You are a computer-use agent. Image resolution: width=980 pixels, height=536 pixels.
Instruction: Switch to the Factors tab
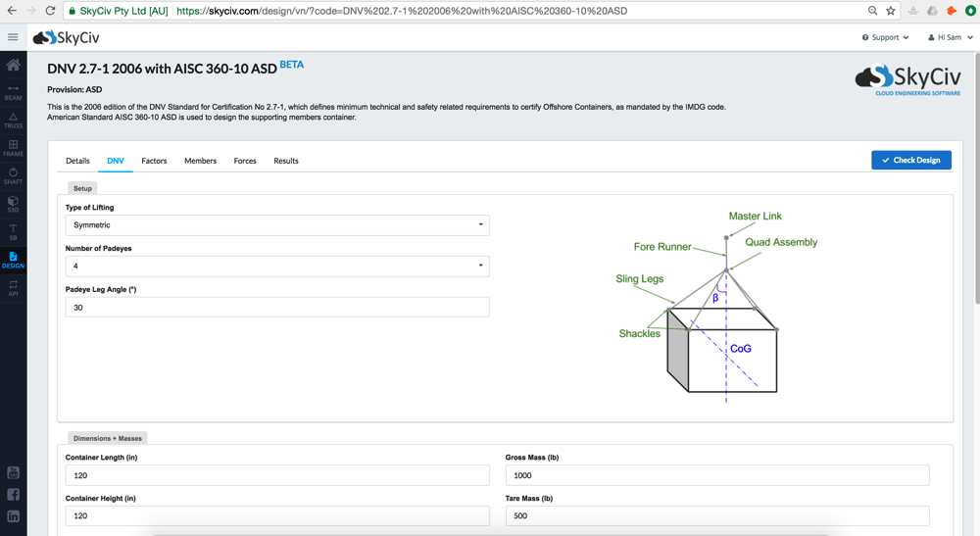tap(154, 161)
